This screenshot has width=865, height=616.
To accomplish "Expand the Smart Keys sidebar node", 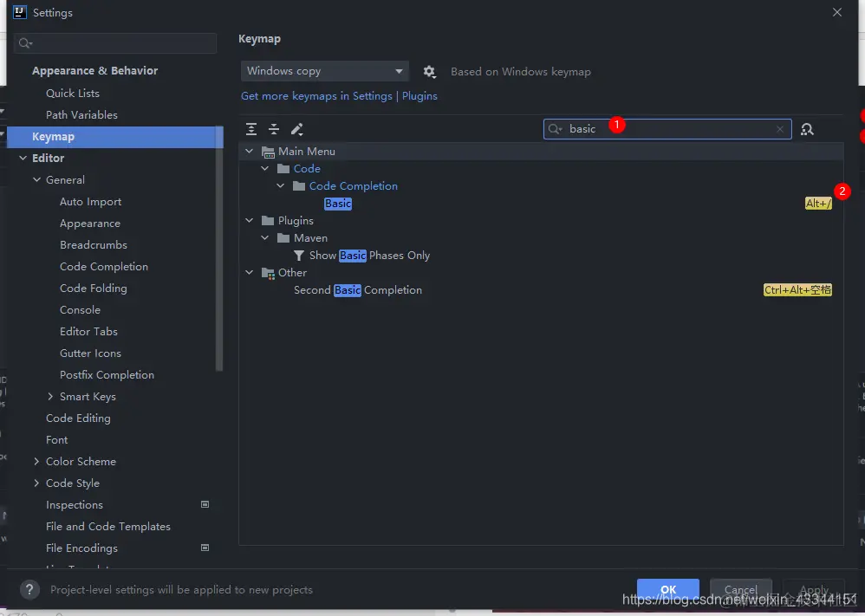I will click(x=50, y=397).
